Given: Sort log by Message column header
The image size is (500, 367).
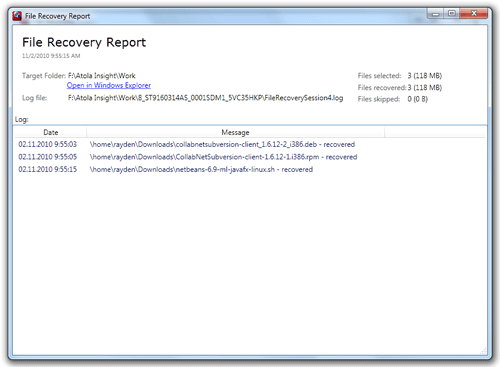Looking at the screenshot, I should 235,132.
